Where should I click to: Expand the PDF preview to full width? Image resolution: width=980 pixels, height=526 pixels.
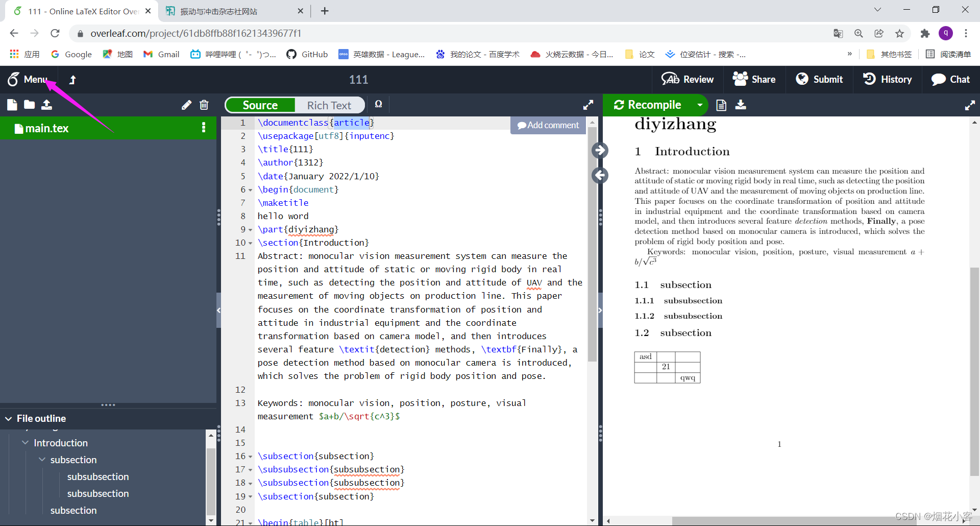point(970,105)
